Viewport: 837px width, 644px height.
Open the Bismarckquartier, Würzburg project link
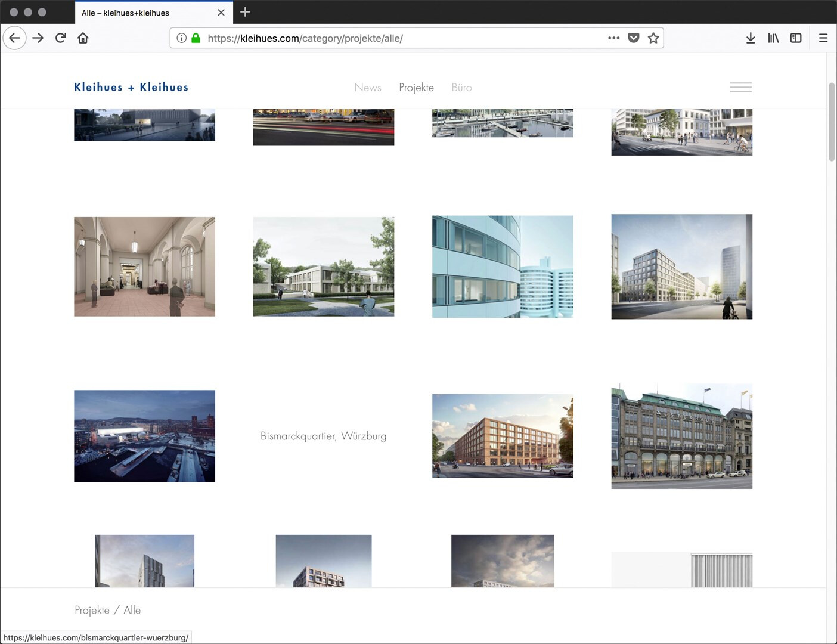(x=323, y=436)
